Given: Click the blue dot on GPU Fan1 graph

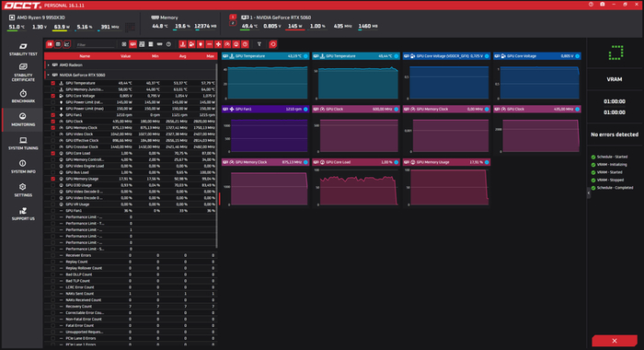Looking at the screenshot, I should (305, 109).
